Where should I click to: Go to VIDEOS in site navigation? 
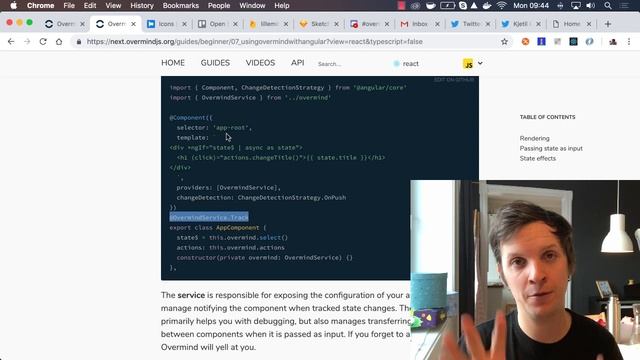260,63
